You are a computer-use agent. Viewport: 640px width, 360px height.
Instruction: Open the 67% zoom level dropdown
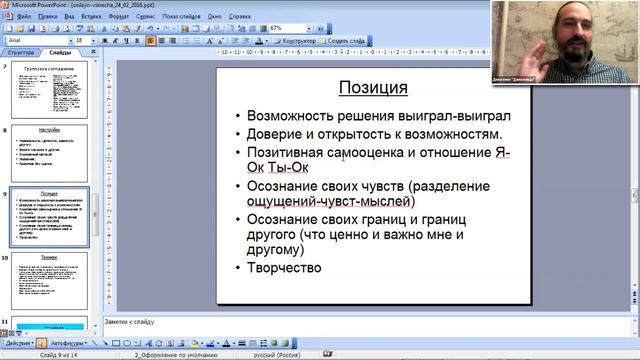(x=309, y=29)
